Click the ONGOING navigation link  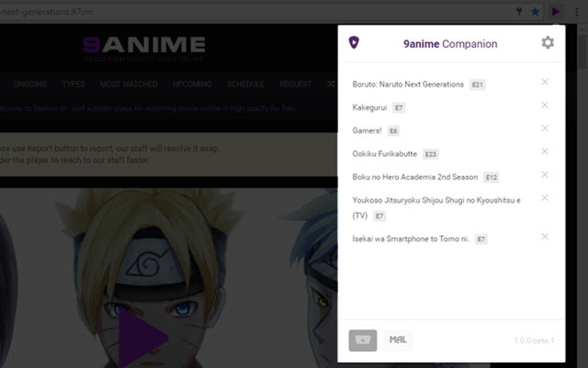pyautogui.click(x=30, y=84)
